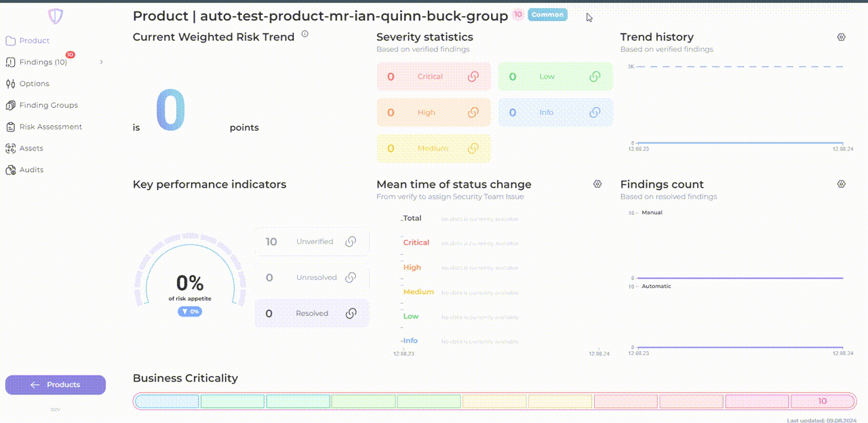This screenshot has width=868, height=423.
Task: Select the highest Business Criticality segment
Action: click(x=822, y=401)
